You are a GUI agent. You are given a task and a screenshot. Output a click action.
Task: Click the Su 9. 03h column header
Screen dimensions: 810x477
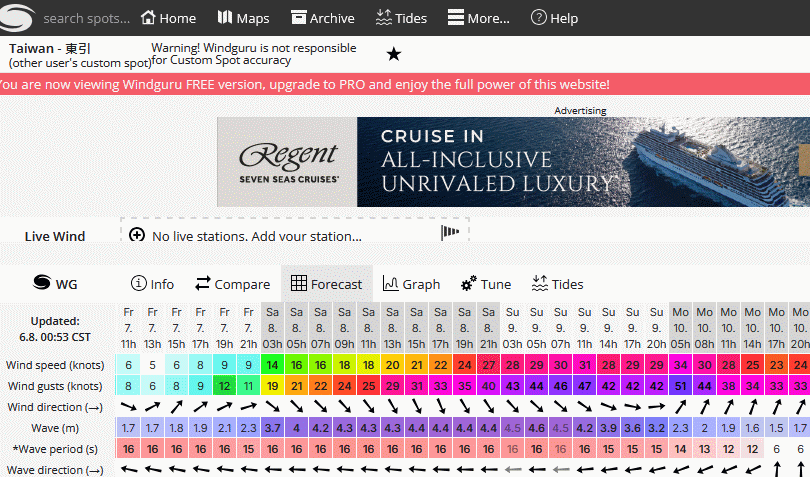(x=512, y=328)
